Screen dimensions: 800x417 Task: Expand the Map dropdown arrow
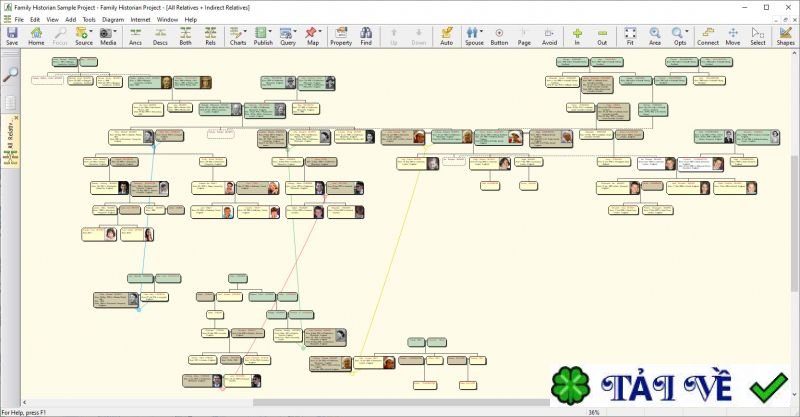click(320, 32)
